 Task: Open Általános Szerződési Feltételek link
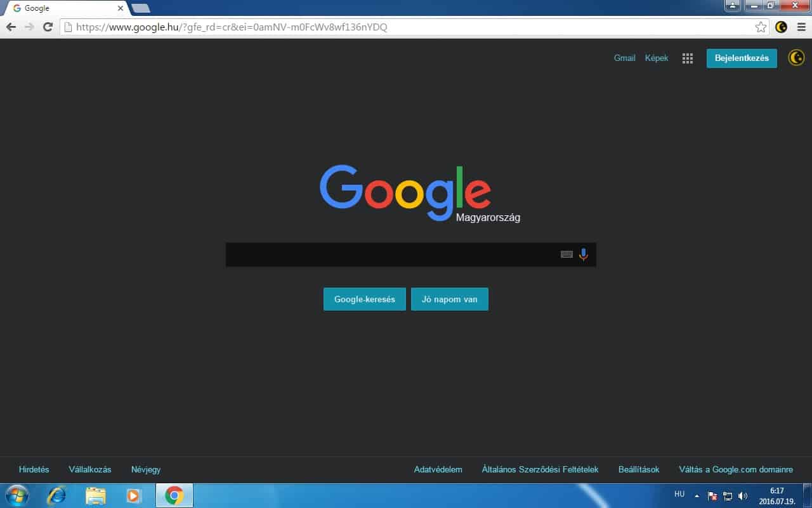click(x=540, y=470)
